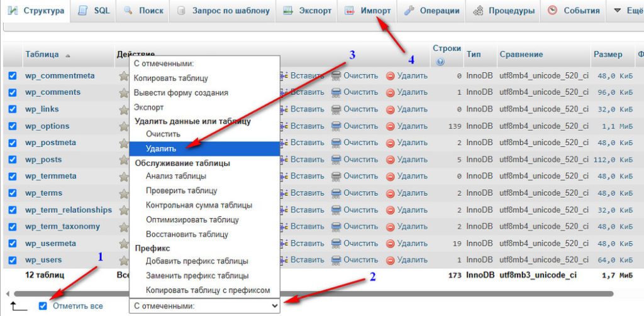Click the empty-table icon for wp_options
Screen dimensions: 644x316
coord(336,126)
